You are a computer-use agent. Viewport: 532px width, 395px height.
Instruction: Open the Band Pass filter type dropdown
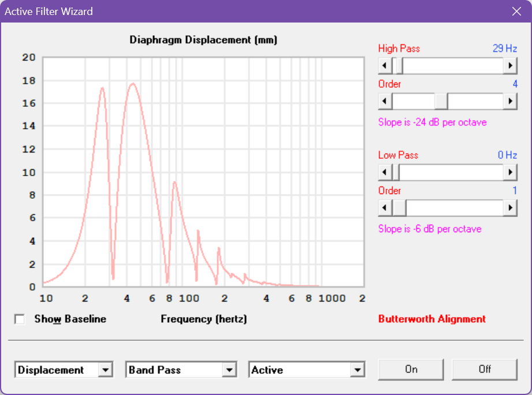229,370
